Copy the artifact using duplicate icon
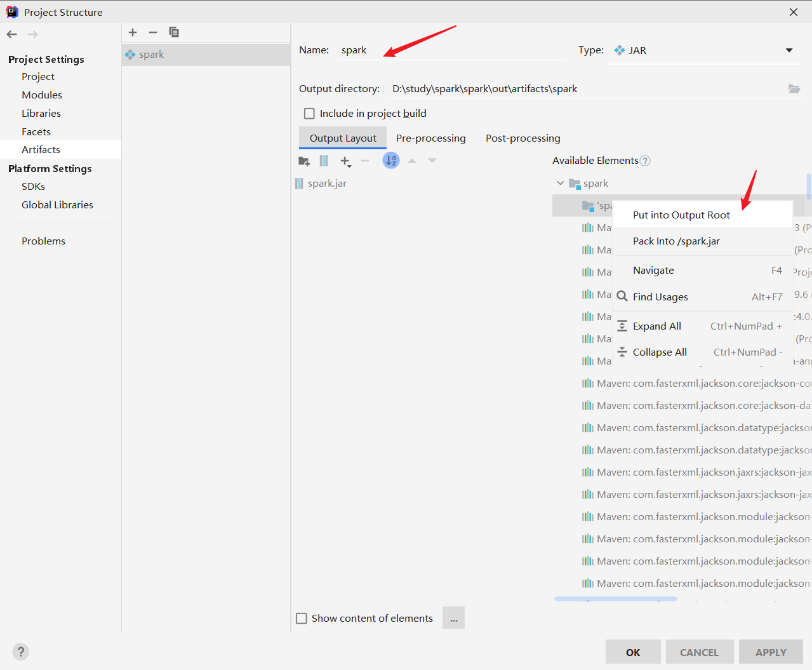The width and height of the screenshot is (812, 670). coord(174,32)
